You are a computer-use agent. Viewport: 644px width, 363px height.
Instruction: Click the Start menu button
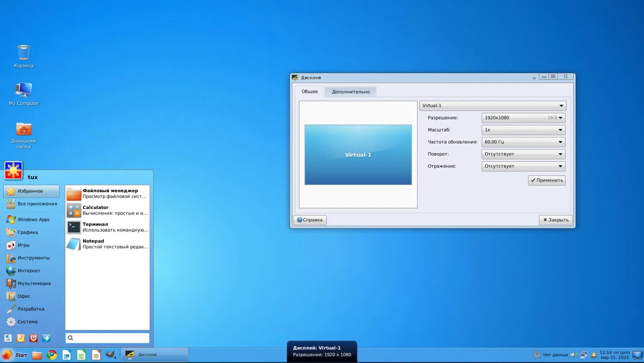click(x=15, y=355)
